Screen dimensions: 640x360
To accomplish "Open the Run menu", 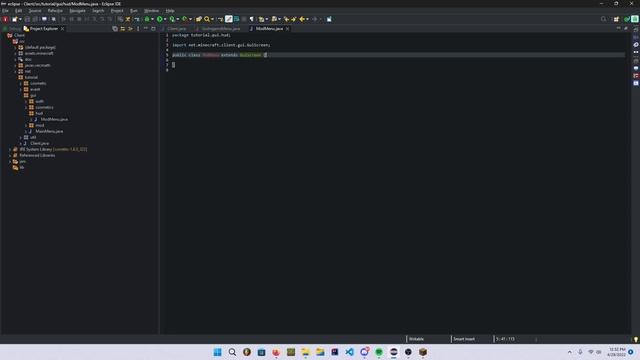I will (x=133, y=11).
